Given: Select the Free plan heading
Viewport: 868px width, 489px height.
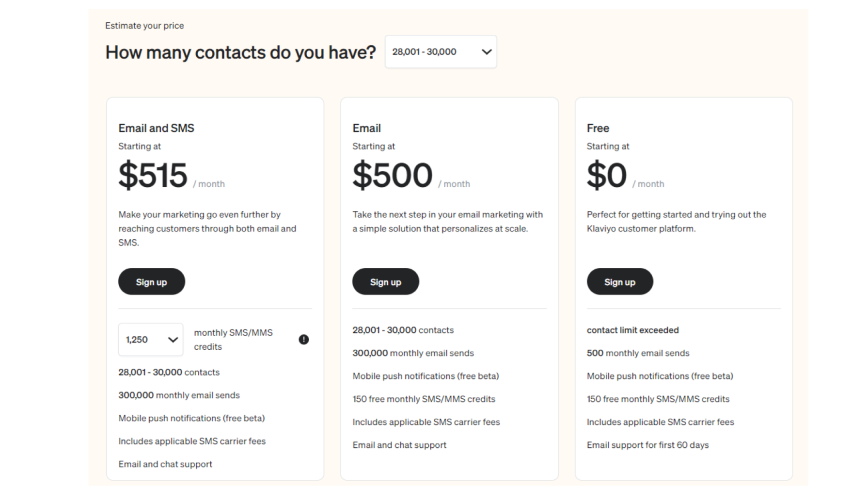Looking at the screenshot, I should tap(598, 128).
